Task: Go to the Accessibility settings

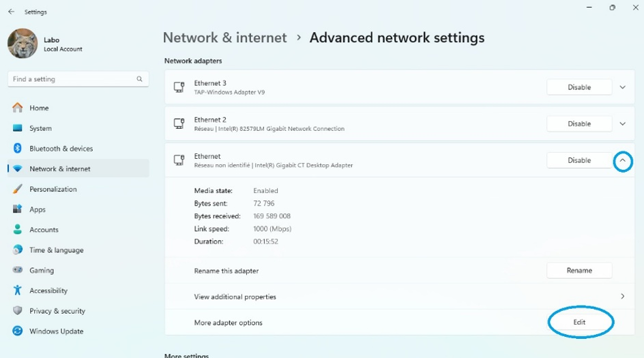Action: [48, 290]
